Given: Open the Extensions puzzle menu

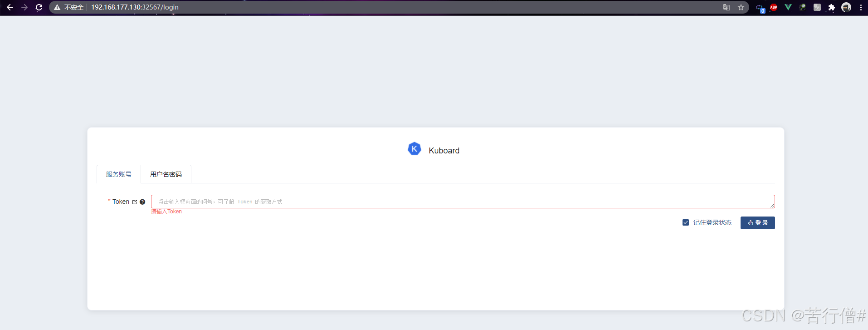Looking at the screenshot, I should [832, 7].
